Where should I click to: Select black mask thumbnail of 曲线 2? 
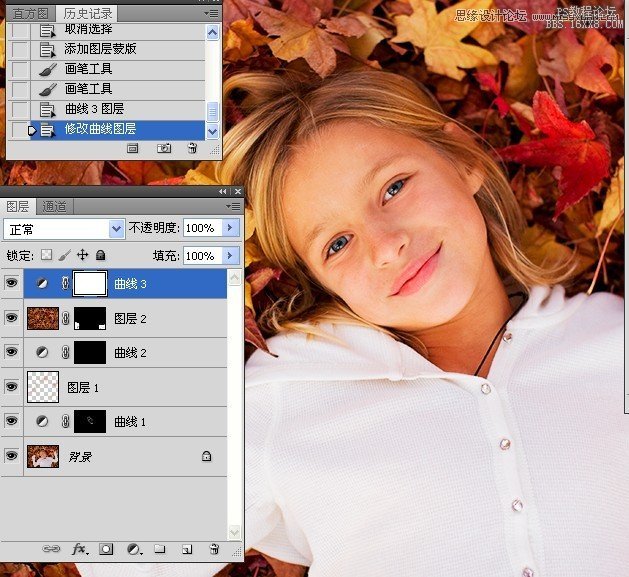click(x=90, y=352)
